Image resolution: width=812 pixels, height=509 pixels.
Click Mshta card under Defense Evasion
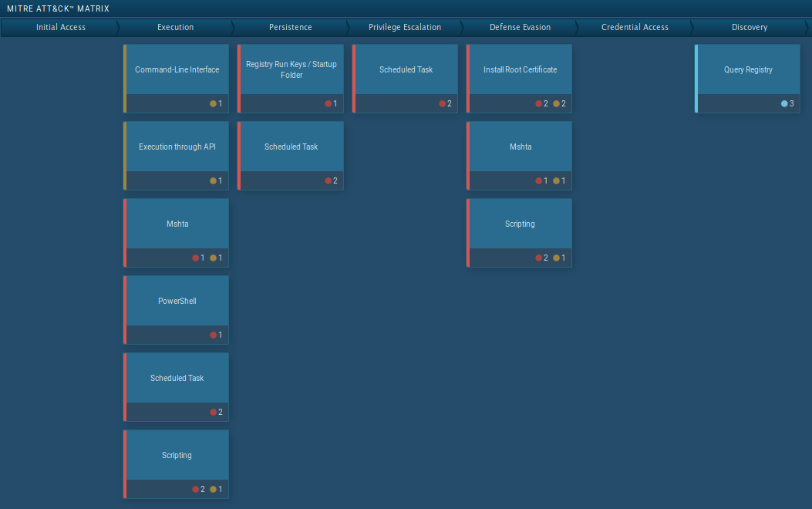point(520,147)
